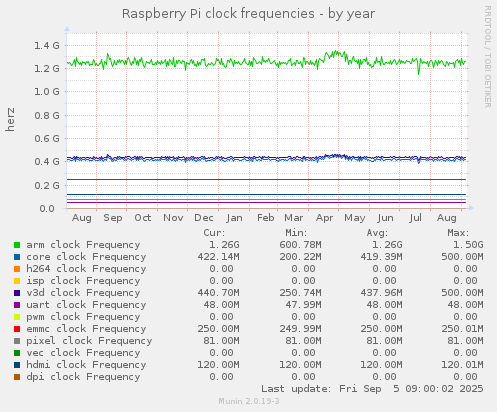Click the navy hdmi clock line in graph
Screen dimensions: 497x412
[267, 195]
